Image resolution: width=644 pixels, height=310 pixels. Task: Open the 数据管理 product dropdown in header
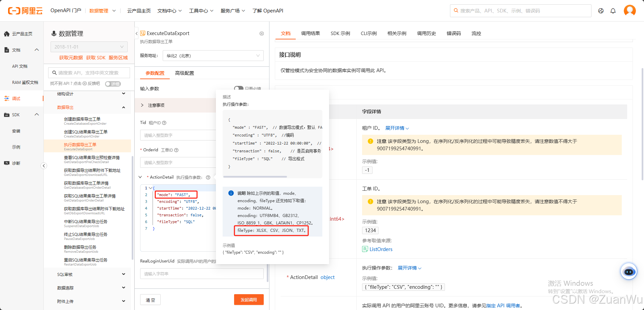click(x=102, y=11)
